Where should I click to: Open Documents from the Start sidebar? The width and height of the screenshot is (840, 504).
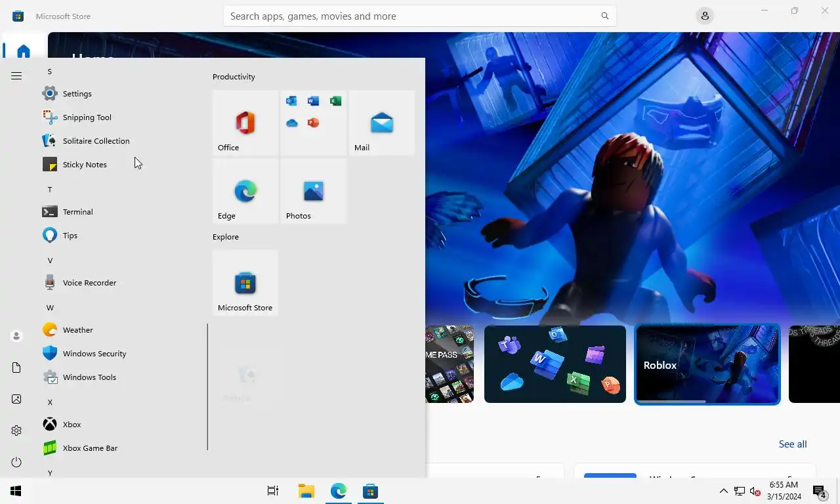pos(16,367)
